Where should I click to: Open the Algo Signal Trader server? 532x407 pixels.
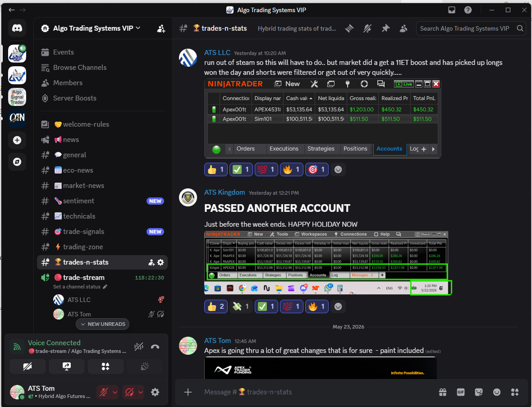[17, 96]
